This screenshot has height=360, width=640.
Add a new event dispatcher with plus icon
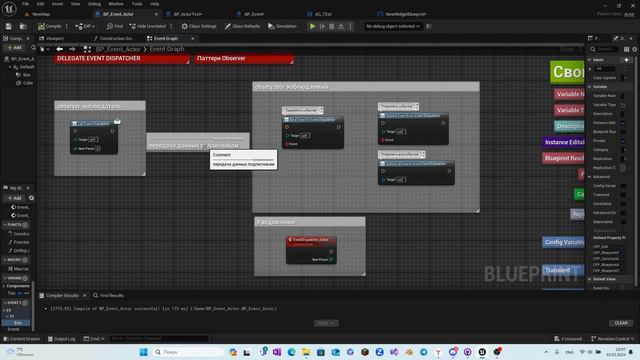[x=25, y=303]
